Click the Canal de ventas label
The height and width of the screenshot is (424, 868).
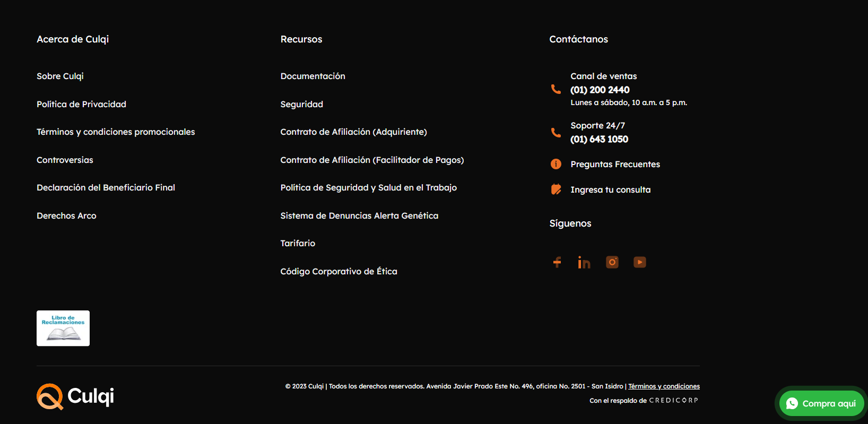click(x=603, y=76)
